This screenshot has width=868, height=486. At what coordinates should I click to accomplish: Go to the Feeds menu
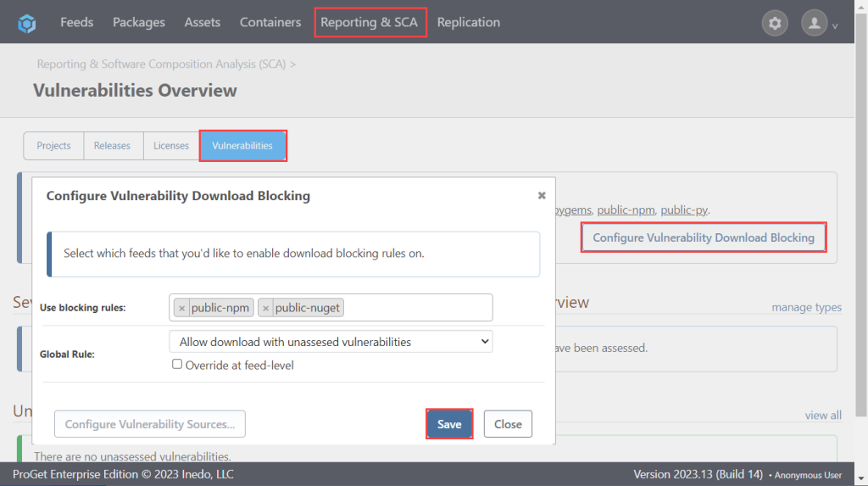pos(76,23)
